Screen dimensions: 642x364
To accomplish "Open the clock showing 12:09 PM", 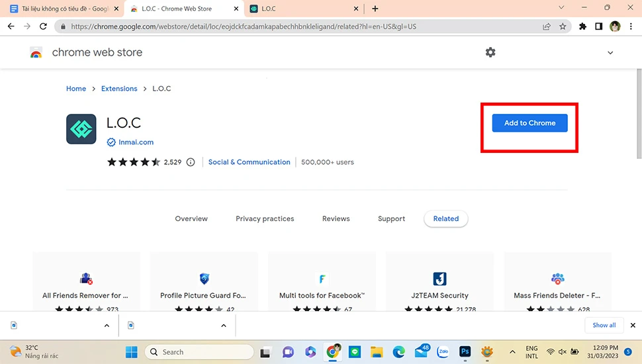I will (602, 351).
